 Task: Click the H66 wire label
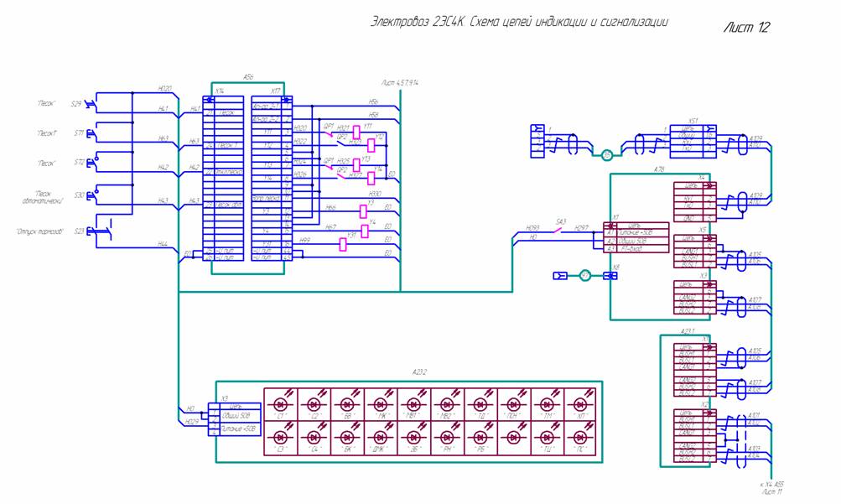331,207
